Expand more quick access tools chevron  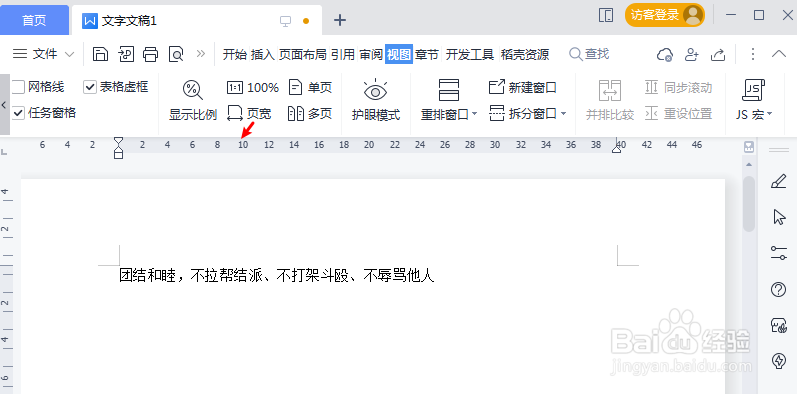(x=201, y=53)
